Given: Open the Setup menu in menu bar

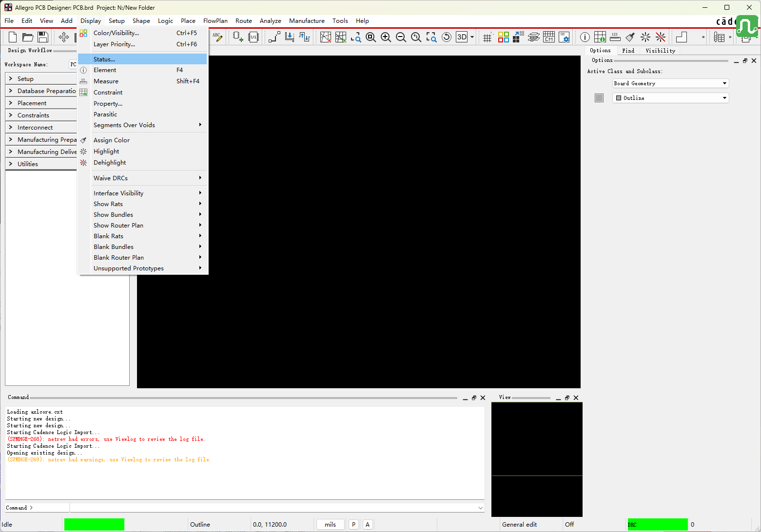Looking at the screenshot, I should click(117, 21).
